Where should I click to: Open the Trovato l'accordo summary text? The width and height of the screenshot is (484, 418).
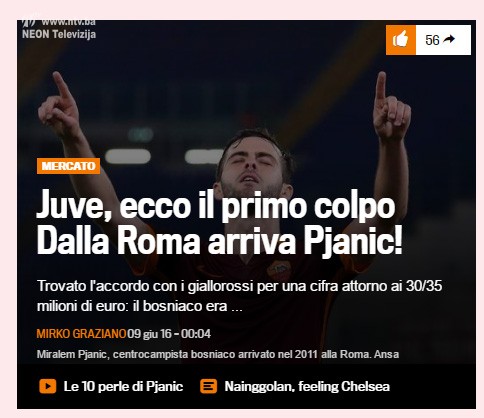(x=239, y=296)
